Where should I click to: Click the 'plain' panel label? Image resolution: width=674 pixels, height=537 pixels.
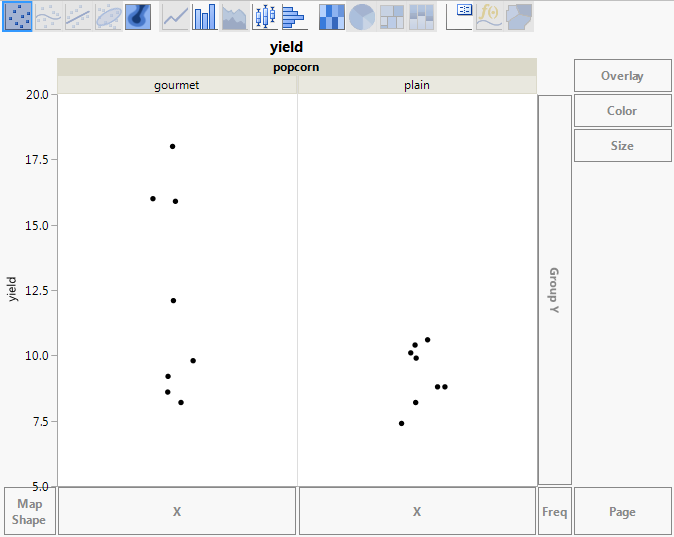coord(417,85)
